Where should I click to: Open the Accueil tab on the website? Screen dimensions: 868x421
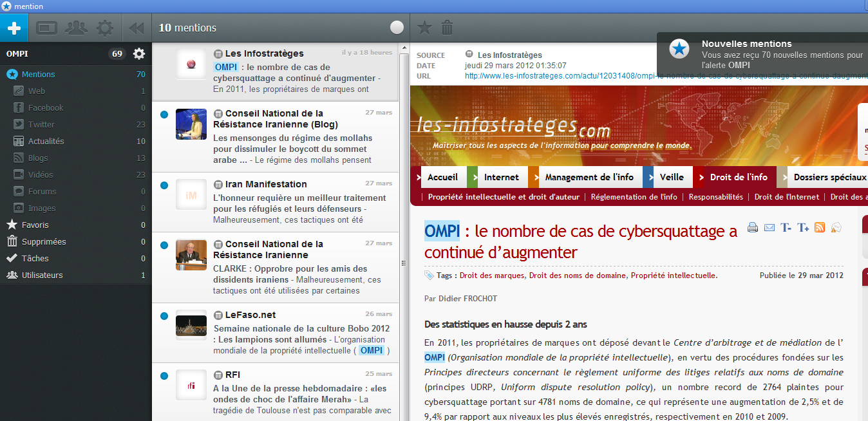[443, 177]
